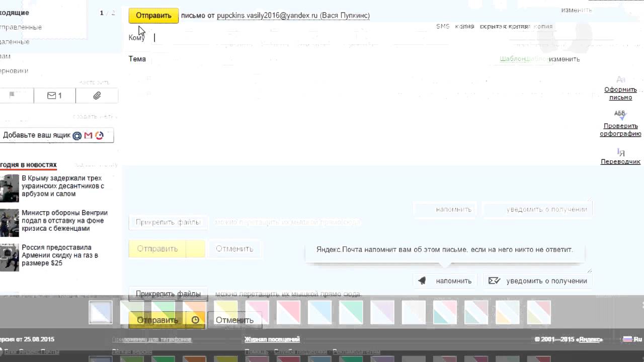Click the Отменить button right of the clock icon

234,320
